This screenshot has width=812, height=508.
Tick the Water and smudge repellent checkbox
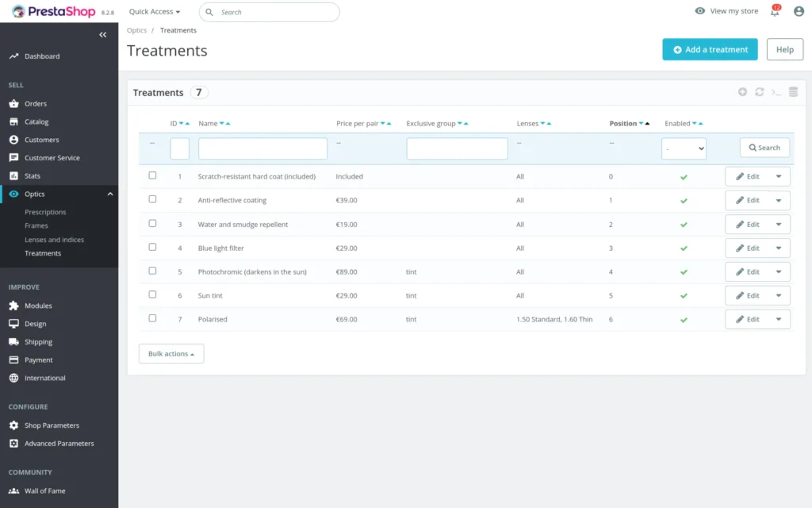pos(152,223)
